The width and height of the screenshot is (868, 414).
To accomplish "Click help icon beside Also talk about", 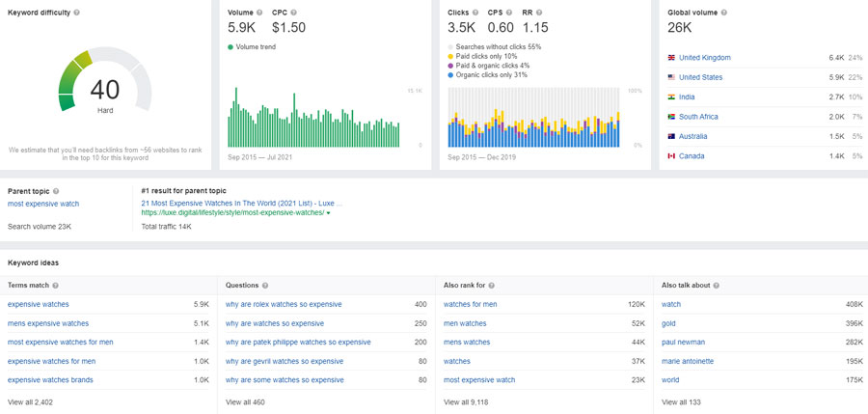I will click(x=717, y=286).
